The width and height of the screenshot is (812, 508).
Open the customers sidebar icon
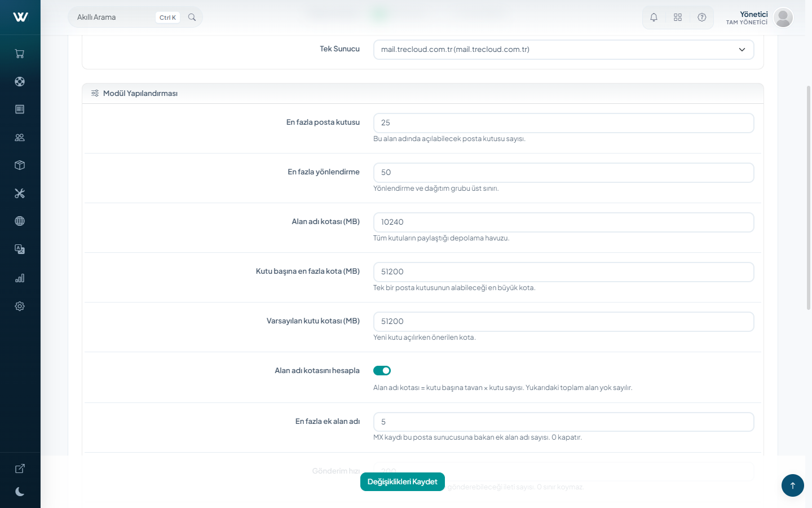(20, 137)
